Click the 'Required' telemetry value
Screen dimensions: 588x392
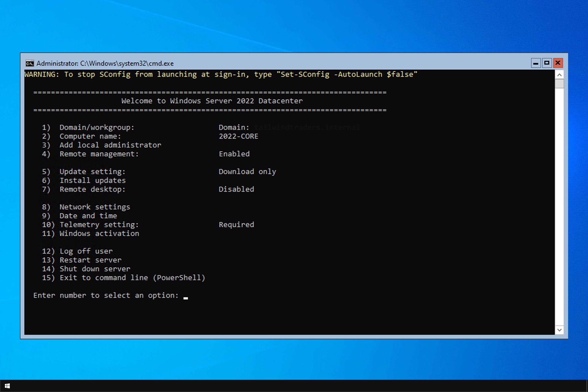pos(236,225)
